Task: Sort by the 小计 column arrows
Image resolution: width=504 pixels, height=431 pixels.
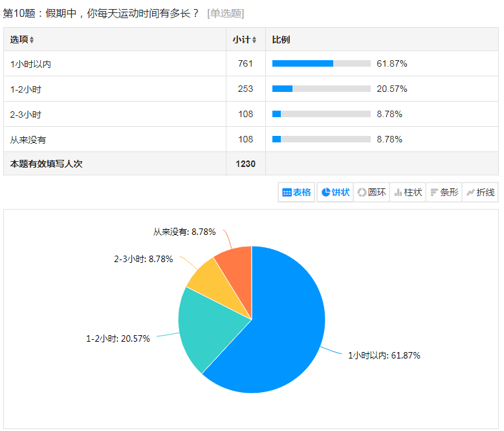Action: 255,40
